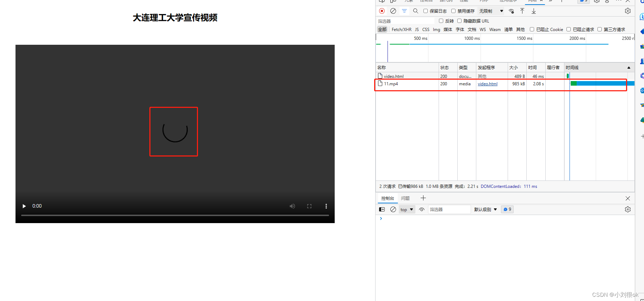
Task: Filter requests by 媒体
Action: pos(448,30)
